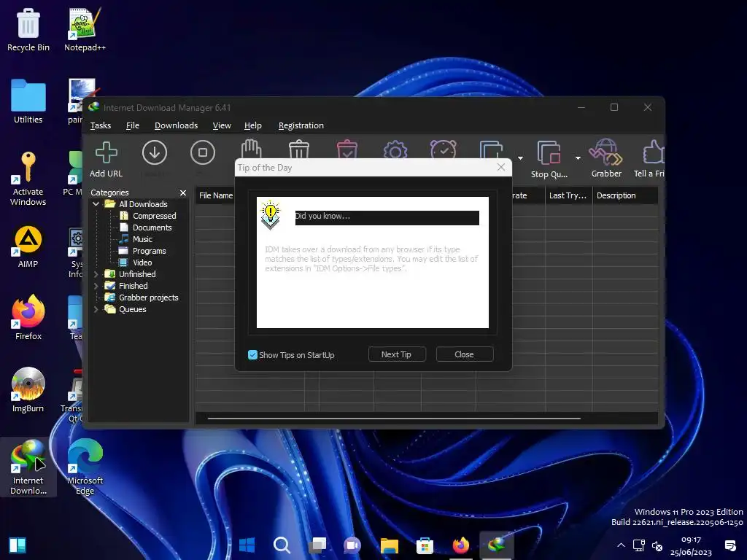Select the Activate Windows key shortcut
The image size is (747, 560).
pos(28,179)
